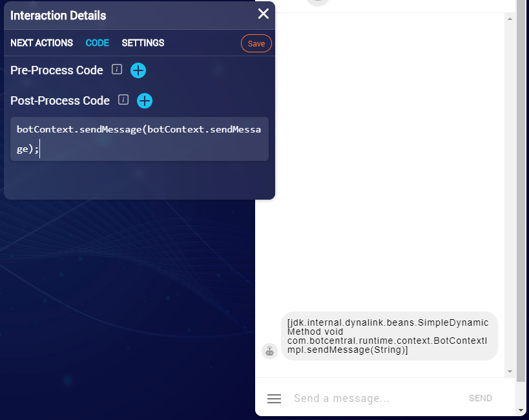Add Pre-Process Code with plus icon
The height and width of the screenshot is (420, 529).
(x=138, y=70)
